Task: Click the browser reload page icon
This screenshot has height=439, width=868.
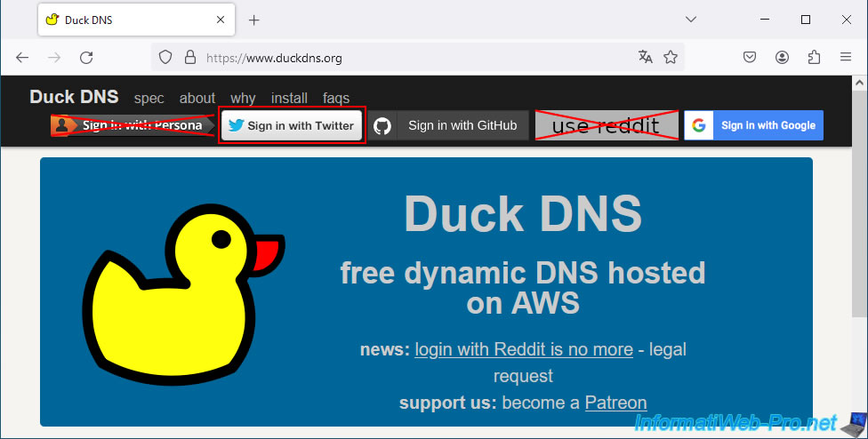Action: pos(86,58)
